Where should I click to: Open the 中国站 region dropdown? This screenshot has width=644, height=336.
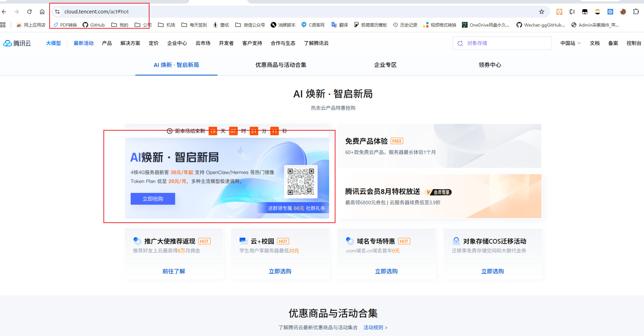point(571,43)
